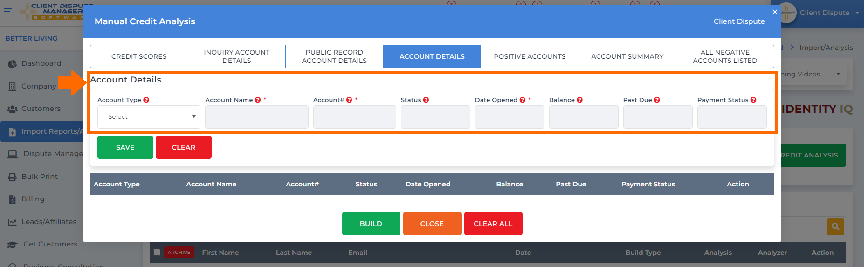This screenshot has height=267, width=868.
Task: Select the Account Details tab
Action: [432, 56]
